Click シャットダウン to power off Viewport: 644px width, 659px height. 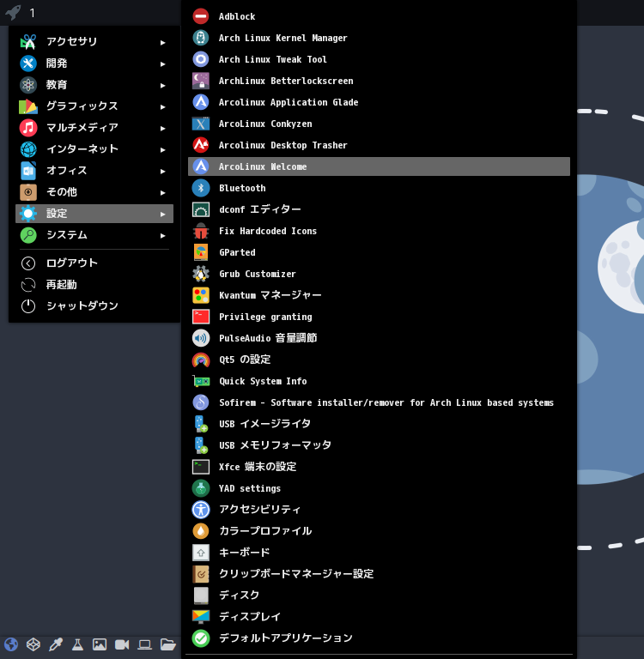[82, 306]
